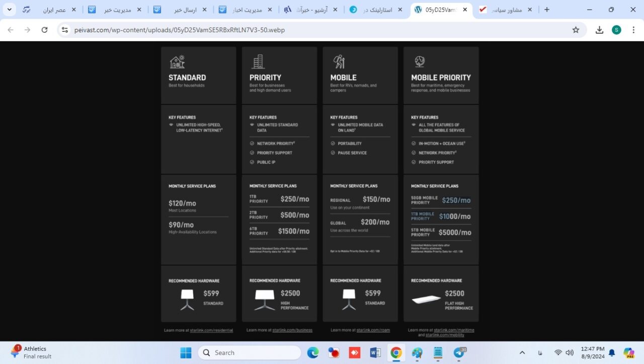Image resolution: width=644 pixels, height=364 pixels.
Task: Launch Microsoft Edge from the taskbar
Action: (313, 352)
